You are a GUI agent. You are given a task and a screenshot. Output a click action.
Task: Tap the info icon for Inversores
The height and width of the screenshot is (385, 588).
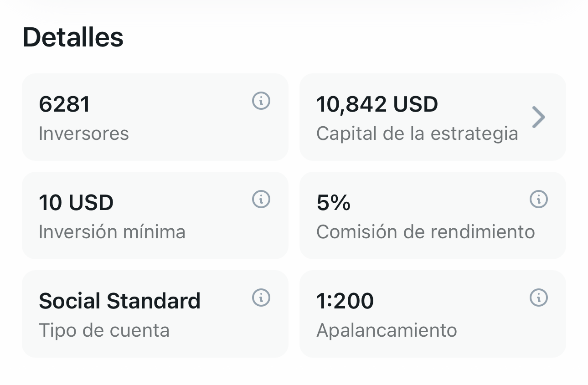point(261,101)
